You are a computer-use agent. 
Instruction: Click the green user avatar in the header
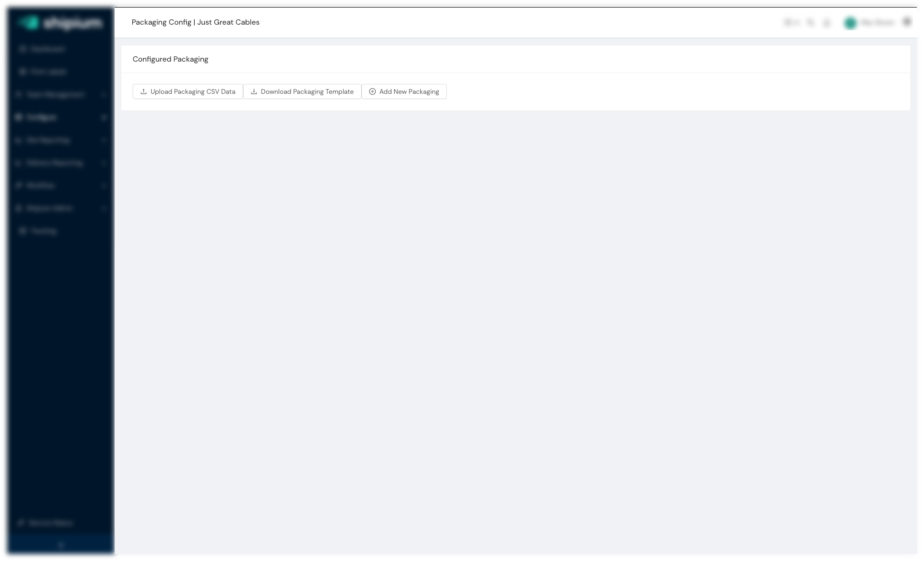point(850,23)
